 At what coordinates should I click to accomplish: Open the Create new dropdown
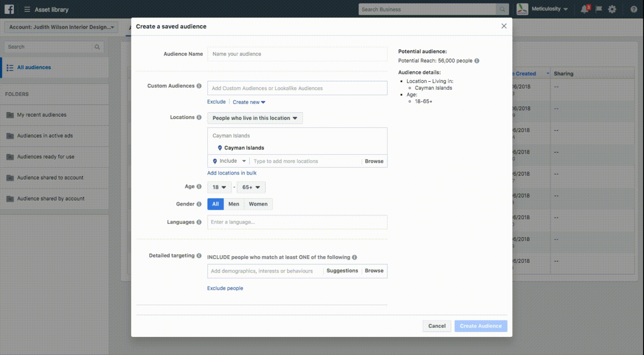tap(249, 102)
